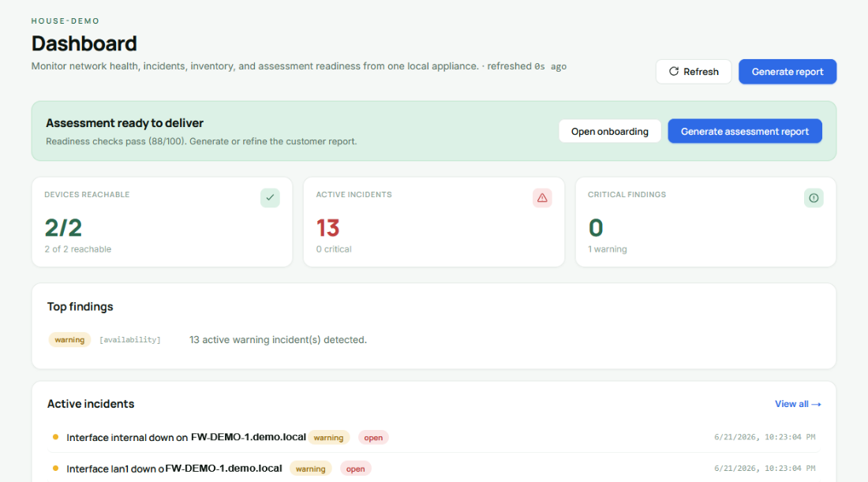Click the warning badge in Top findings
The height and width of the screenshot is (482, 868).
click(x=69, y=340)
